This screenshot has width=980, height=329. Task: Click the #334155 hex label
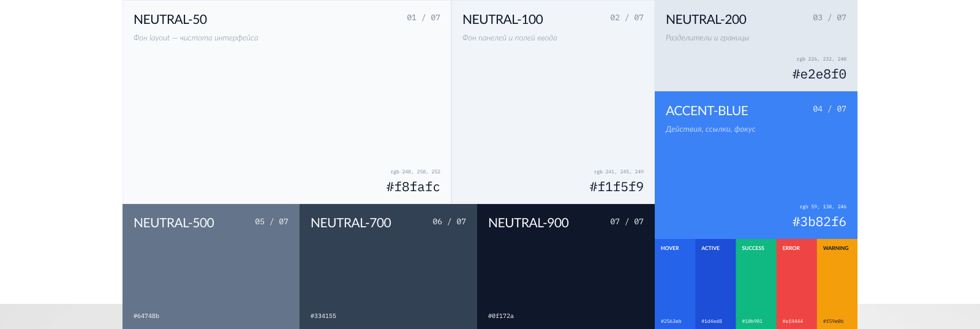tap(323, 316)
